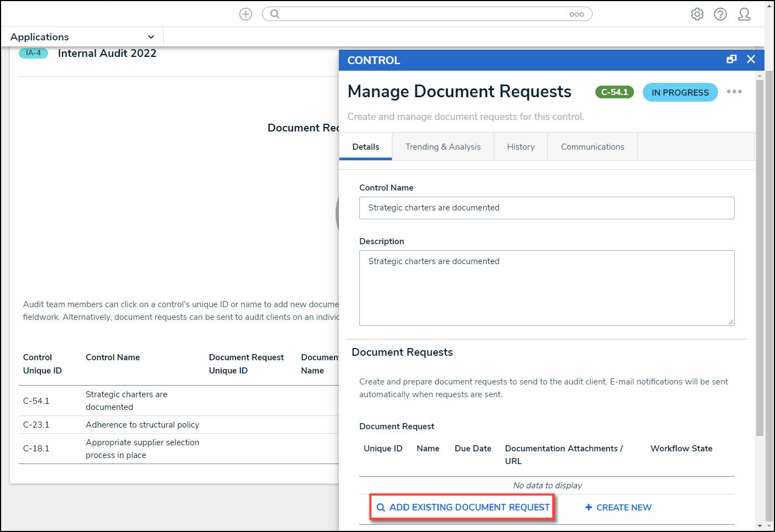Image resolution: width=775 pixels, height=532 pixels.
Task: Click the ellipsis in the search bar
Action: coord(577,14)
